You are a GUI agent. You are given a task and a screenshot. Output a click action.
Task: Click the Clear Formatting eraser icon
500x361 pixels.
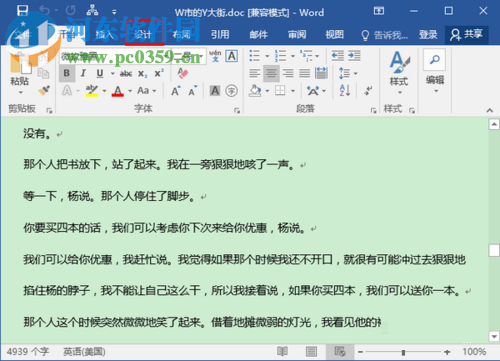pyautogui.click(x=182, y=73)
